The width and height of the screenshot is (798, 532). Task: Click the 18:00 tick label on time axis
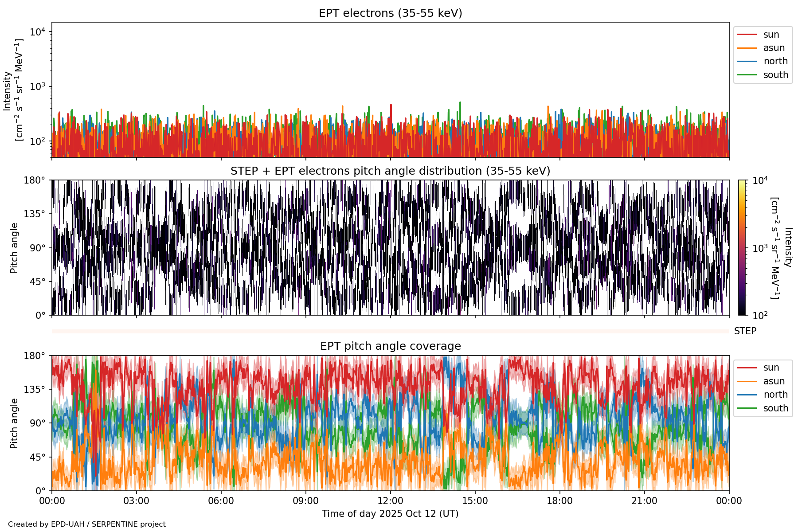(559, 501)
